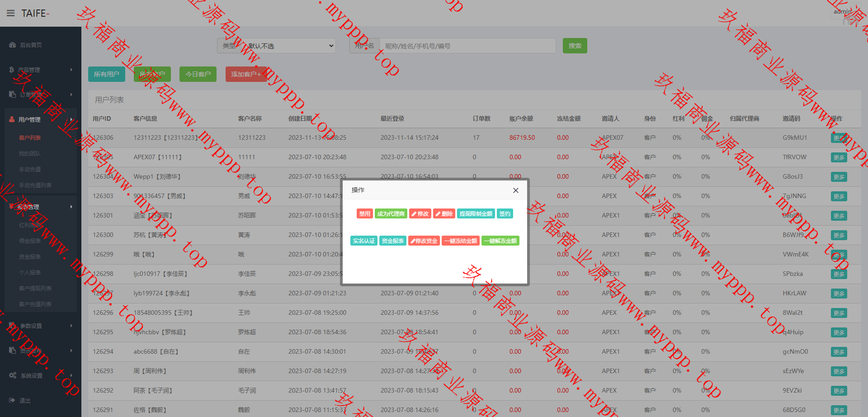Click the 昵称/姓名/手机号/编号 search field

[x=467, y=46]
